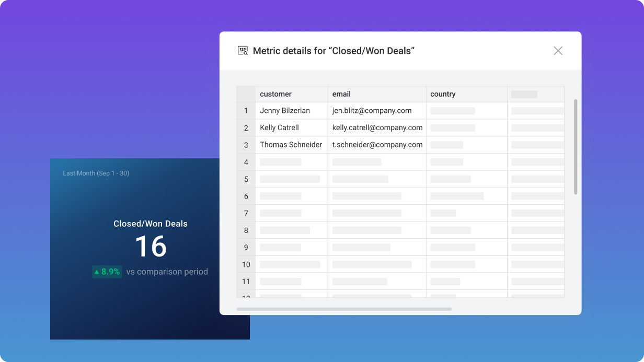Click row number 1 in the table
644x362 pixels.
click(246, 111)
